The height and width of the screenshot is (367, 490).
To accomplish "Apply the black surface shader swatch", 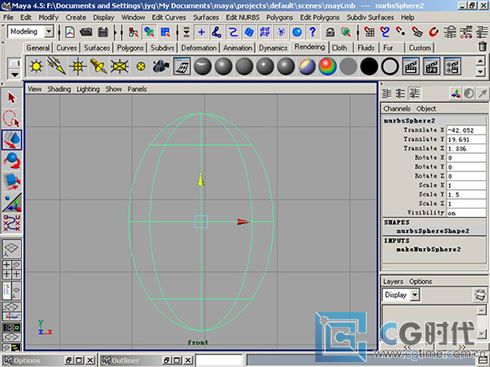I will pos(369,66).
